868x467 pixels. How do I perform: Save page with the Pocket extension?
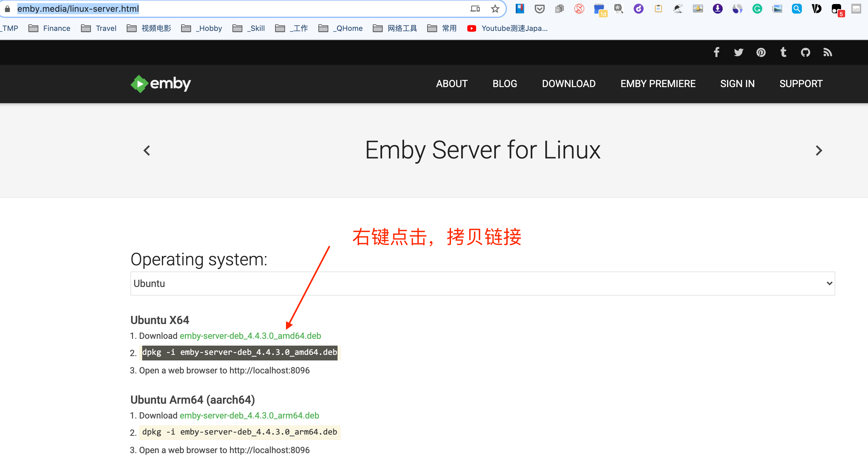tap(540, 9)
